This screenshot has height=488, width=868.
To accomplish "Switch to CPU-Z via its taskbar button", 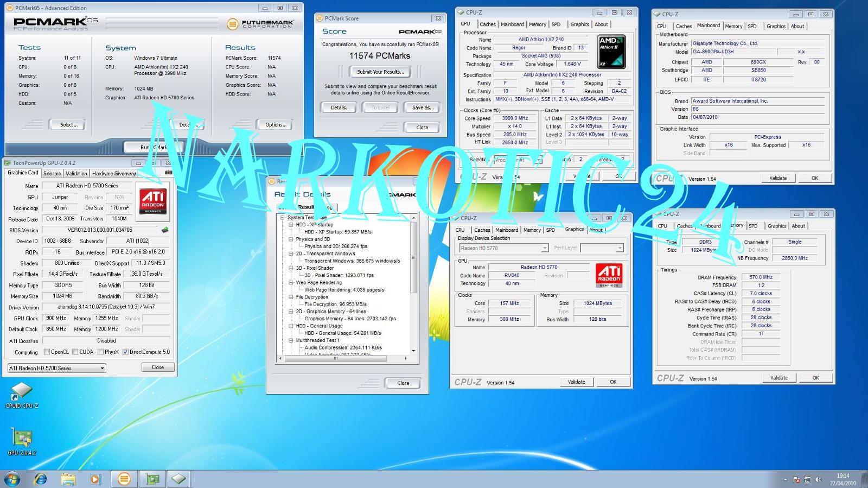I will (179, 479).
